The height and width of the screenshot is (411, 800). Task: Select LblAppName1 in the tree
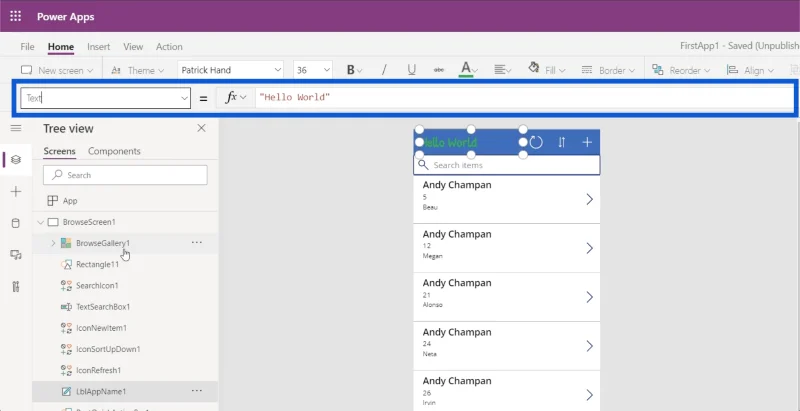point(101,392)
